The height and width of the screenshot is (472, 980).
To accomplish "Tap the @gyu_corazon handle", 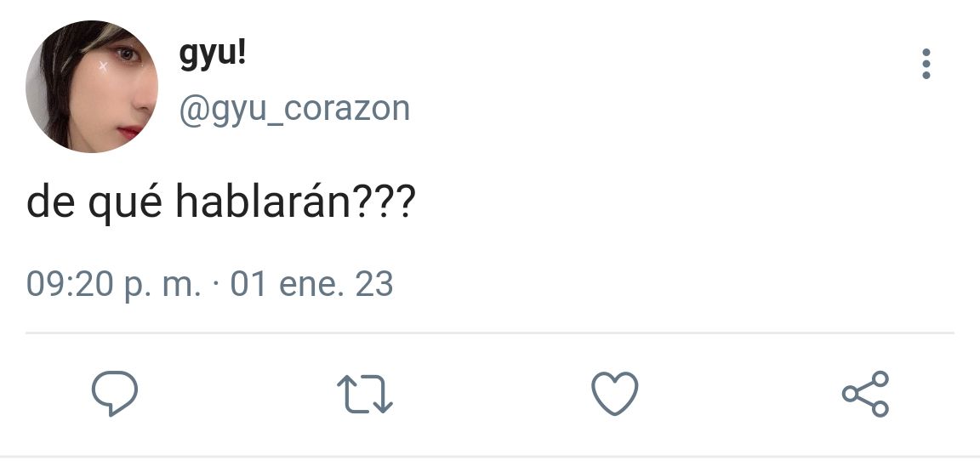I will (294, 109).
